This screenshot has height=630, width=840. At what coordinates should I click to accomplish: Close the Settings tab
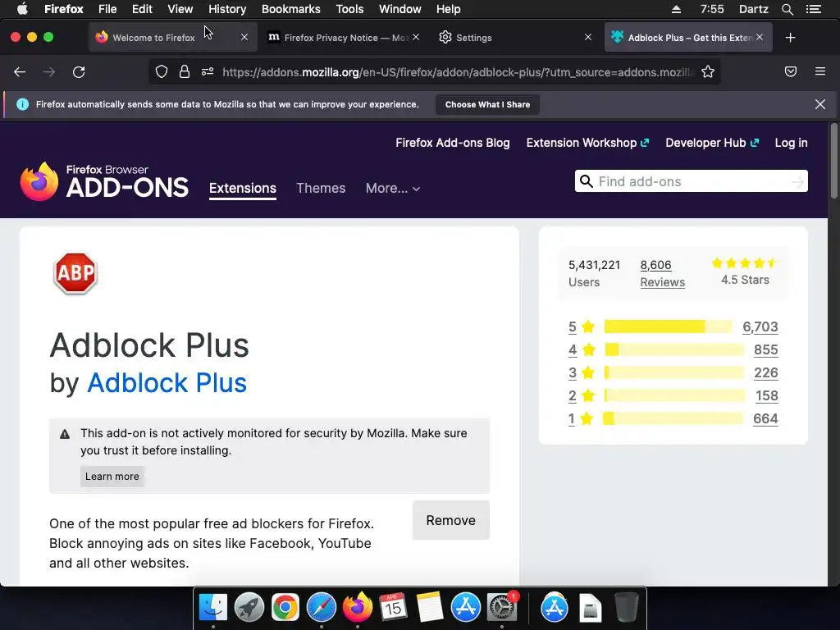pos(587,37)
